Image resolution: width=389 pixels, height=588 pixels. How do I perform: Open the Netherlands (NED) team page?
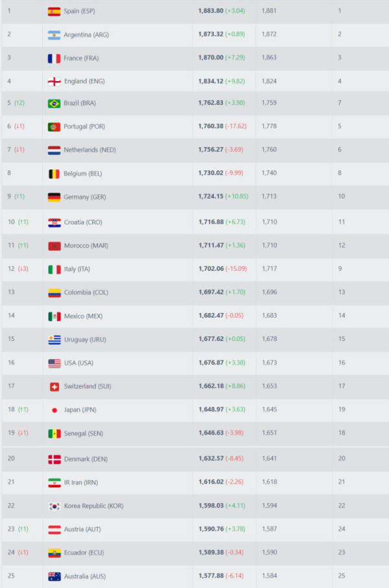89,150
